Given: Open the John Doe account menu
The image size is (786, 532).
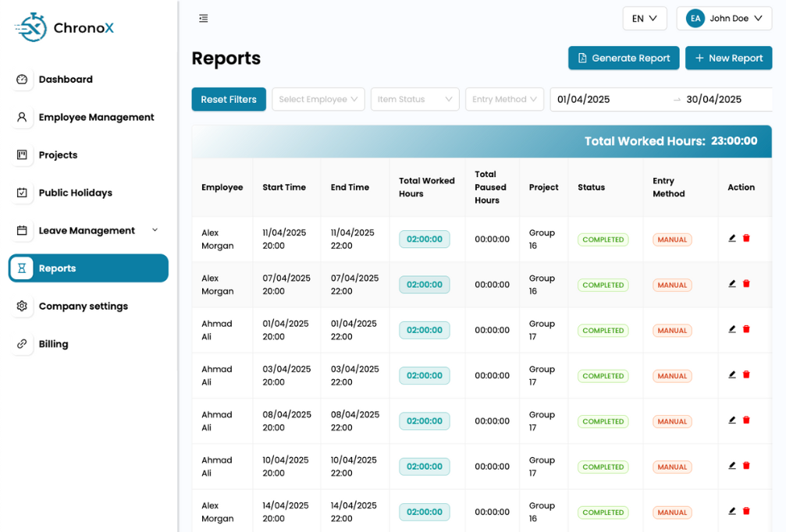Looking at the screenshot, I should [724, 19].
